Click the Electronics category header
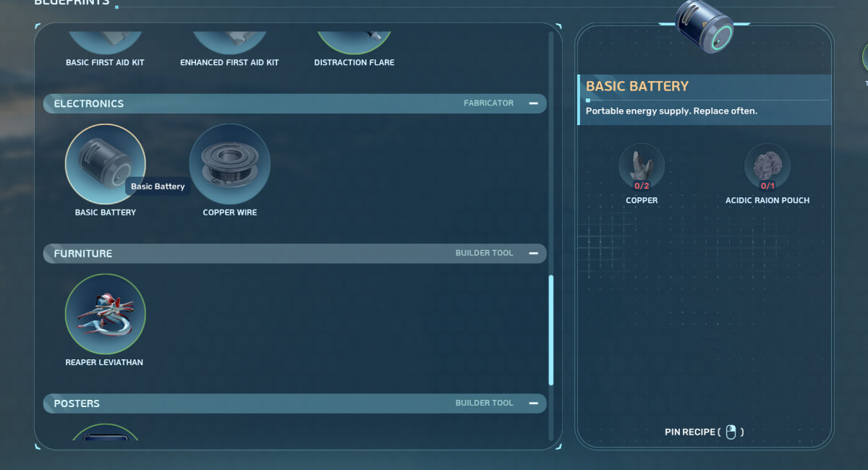 (x=295, y=103)
